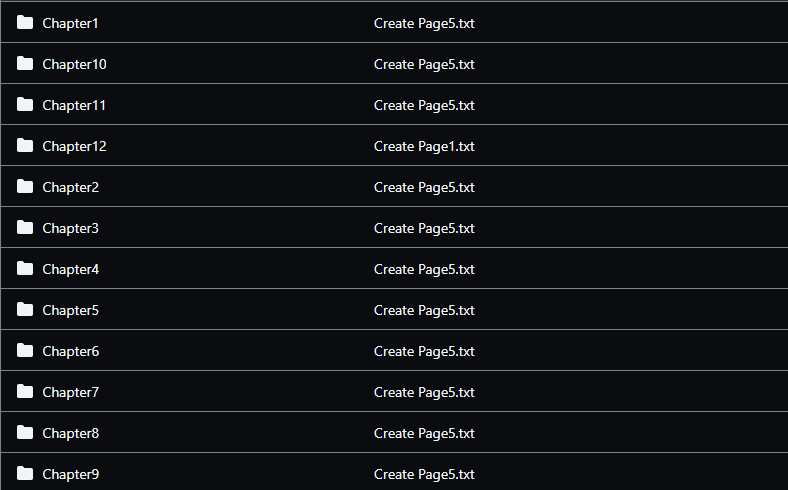Open the Chapter4 folder name

pos(70,269)
